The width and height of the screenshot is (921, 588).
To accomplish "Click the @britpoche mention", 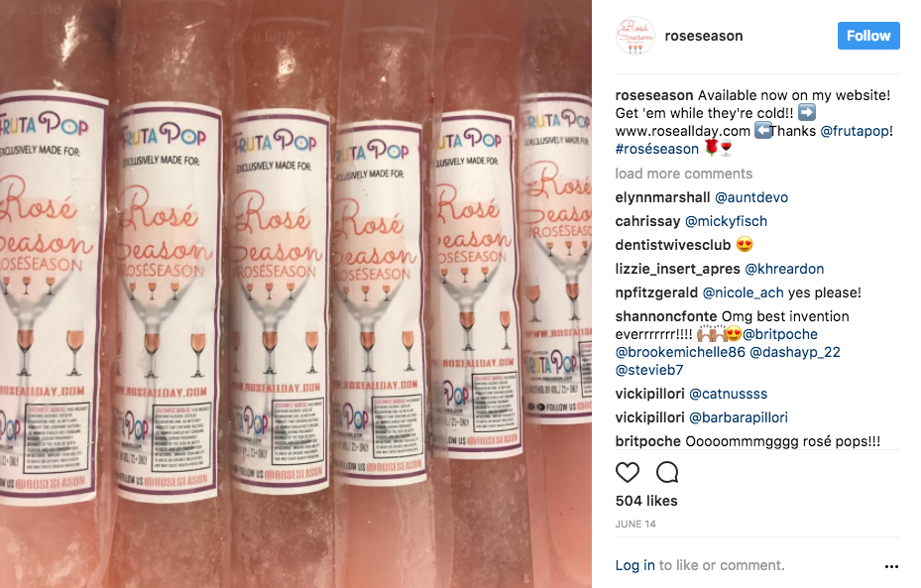I will click(780, 334).
